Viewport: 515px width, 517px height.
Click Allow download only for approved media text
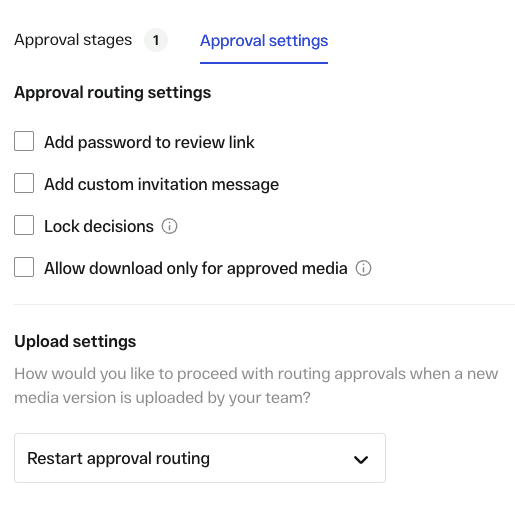(196, 268)
